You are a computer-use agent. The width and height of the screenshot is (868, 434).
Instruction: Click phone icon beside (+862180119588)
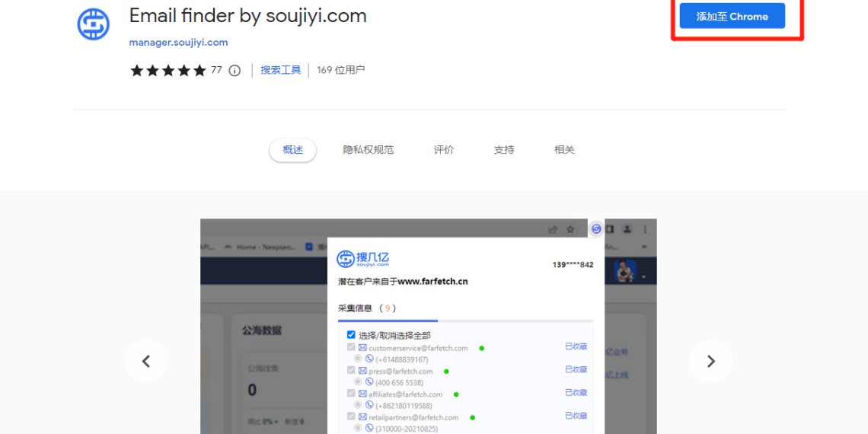[x=370, y=405]
